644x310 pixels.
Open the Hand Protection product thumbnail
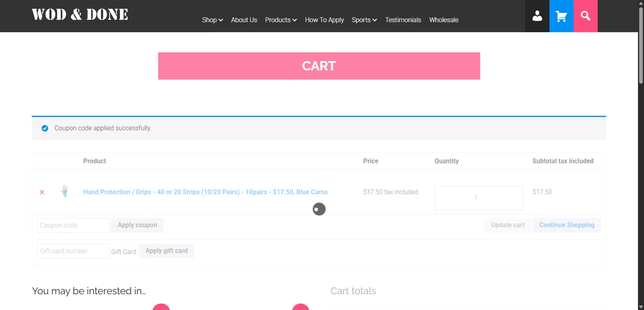(64, 191)
